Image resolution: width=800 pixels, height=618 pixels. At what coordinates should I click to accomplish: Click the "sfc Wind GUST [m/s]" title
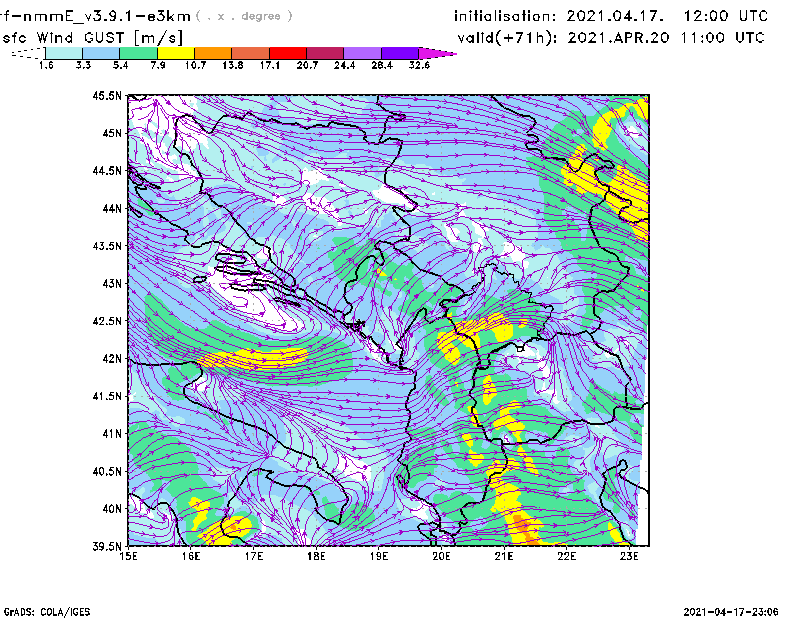click(x=93, y=38)
